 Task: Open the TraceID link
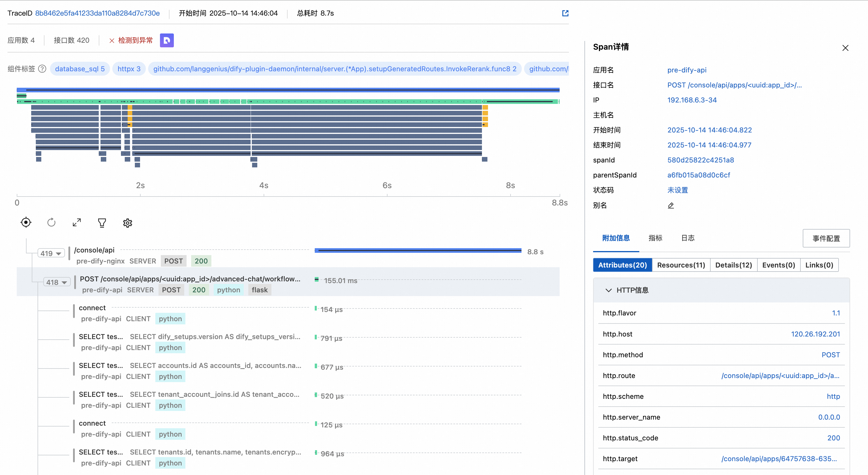[97, 13]
